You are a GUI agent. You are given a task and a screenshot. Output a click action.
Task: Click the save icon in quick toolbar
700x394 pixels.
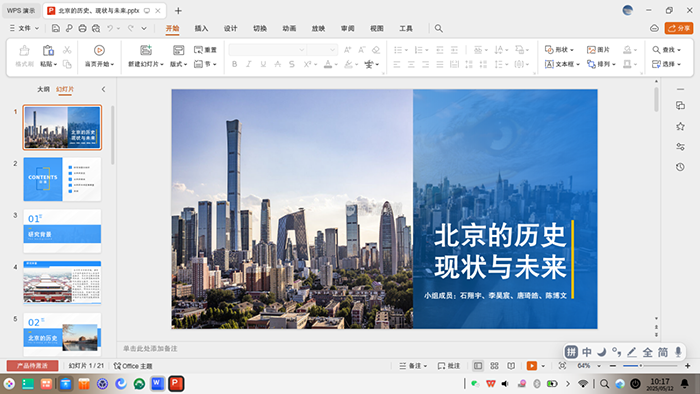pyautogui.click(x=55, y=28)
